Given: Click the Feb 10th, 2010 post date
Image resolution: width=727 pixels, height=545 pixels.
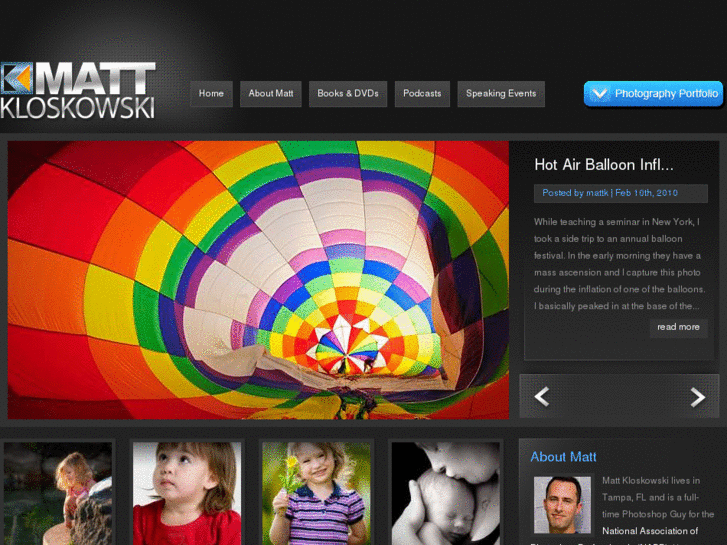Looking at the screenshot, I should [x=646, y=193].
